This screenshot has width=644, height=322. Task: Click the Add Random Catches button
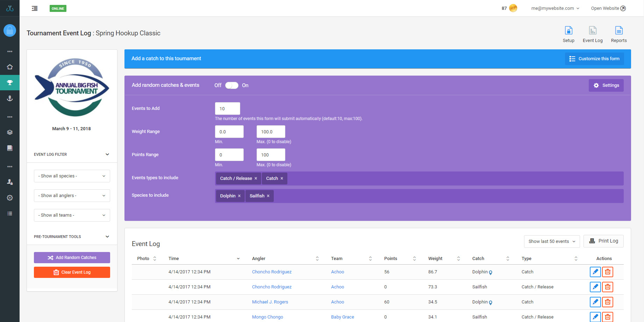click(72, 258)
